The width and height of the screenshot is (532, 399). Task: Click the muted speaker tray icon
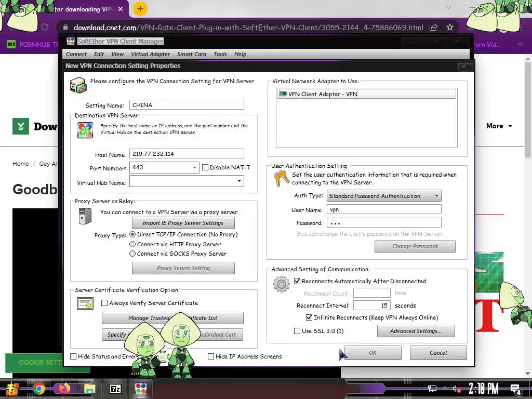(x=456, y=389)
